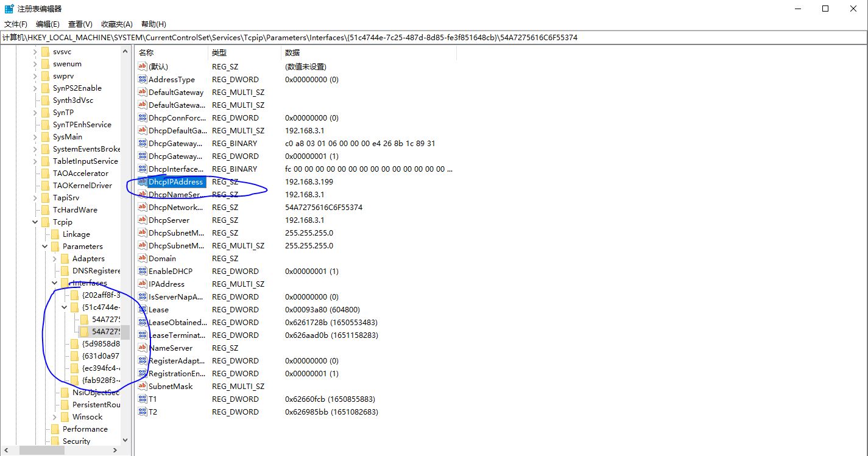Select the {202aff8f-3 interface key

pos(101,295)
